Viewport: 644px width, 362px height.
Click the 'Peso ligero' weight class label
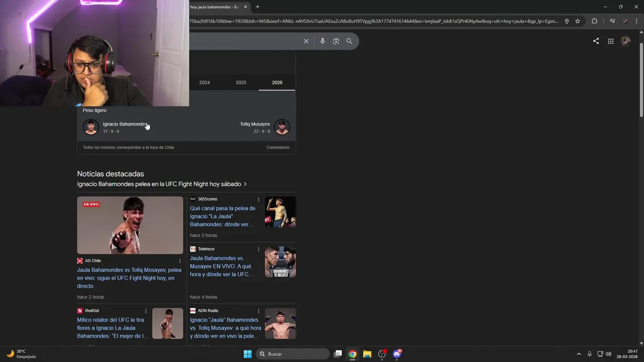pyautogui.click(x=95, y=110)
